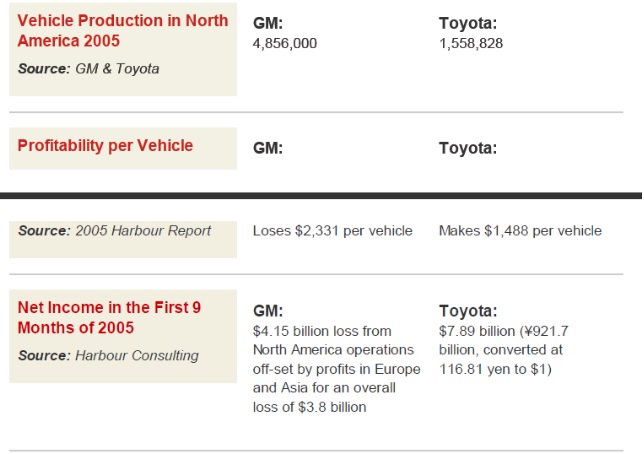Image resolution: width=644 pixels, height=454 pixels.
Task: Click the '2005 Harbour Report' source text
Action: (143, 231)
